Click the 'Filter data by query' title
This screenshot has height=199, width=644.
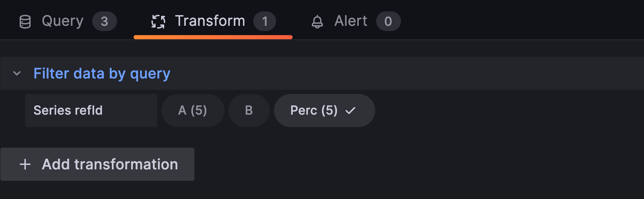point(102,73)
